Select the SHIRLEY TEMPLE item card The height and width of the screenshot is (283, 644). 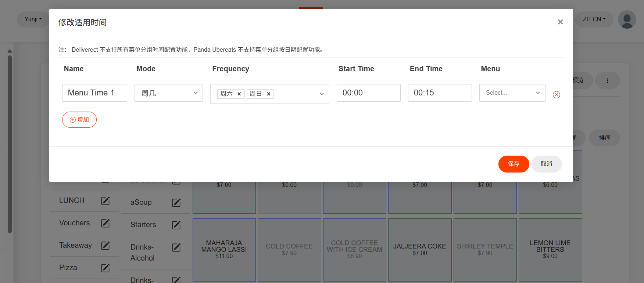pos(485,250)
